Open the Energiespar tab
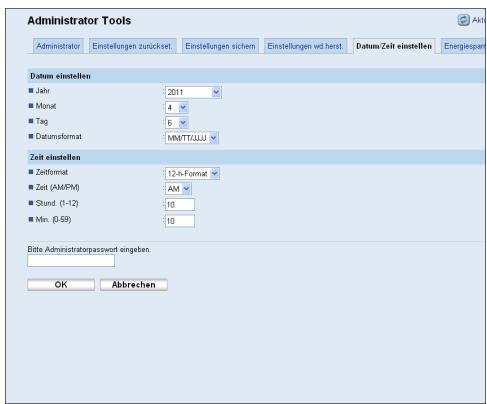487x404 pixels. 464,46
